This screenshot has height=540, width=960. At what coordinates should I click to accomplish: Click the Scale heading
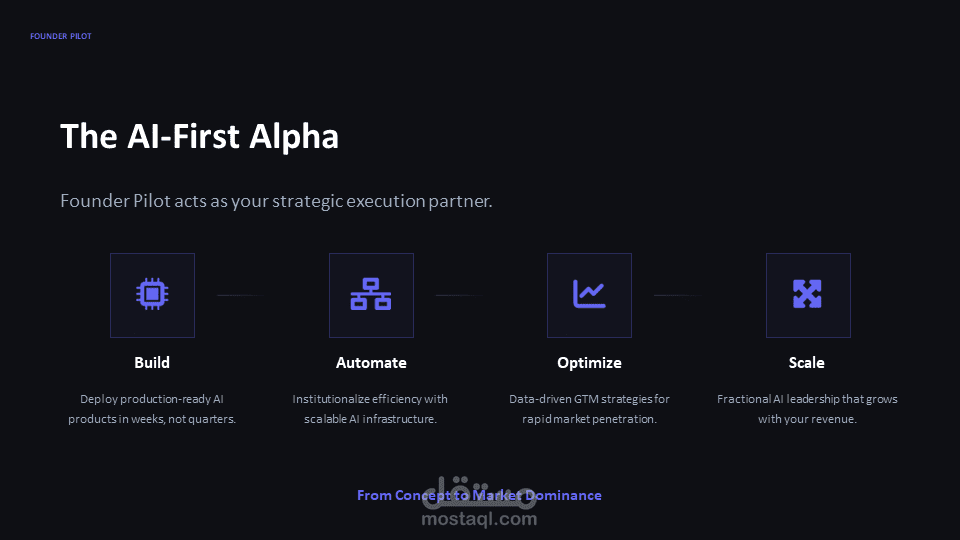807,362
